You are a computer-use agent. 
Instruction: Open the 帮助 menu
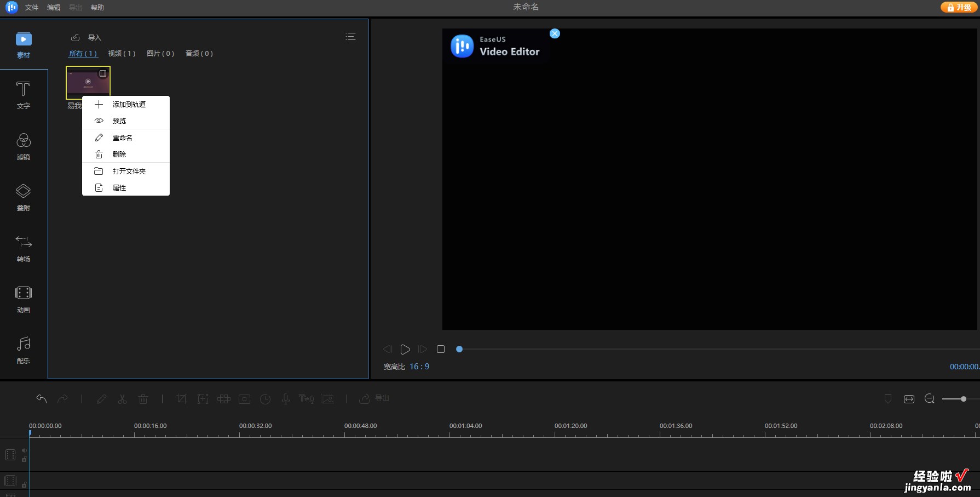[x=97, y=8]
